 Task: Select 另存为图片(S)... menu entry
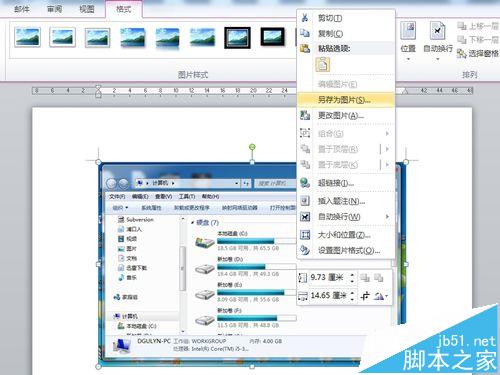tap(346, 100)
